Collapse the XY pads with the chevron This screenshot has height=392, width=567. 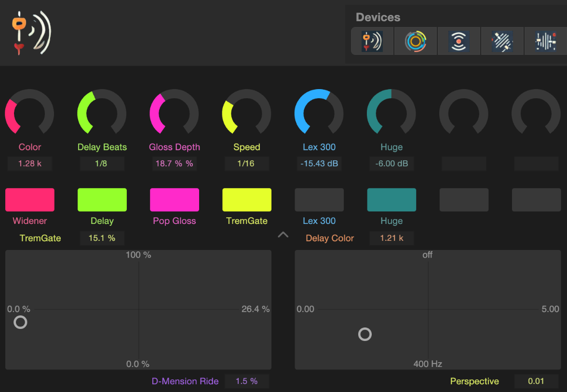[x=283, y=235]
